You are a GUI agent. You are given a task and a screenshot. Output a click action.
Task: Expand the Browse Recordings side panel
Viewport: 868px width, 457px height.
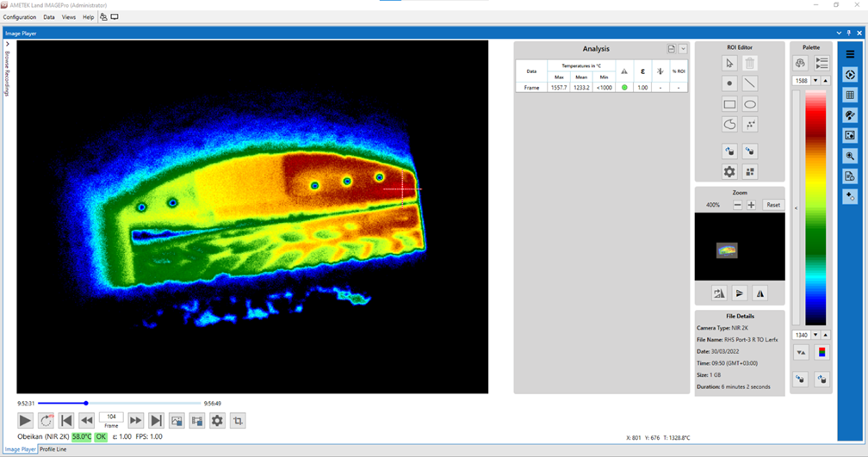tap(8, 44)
